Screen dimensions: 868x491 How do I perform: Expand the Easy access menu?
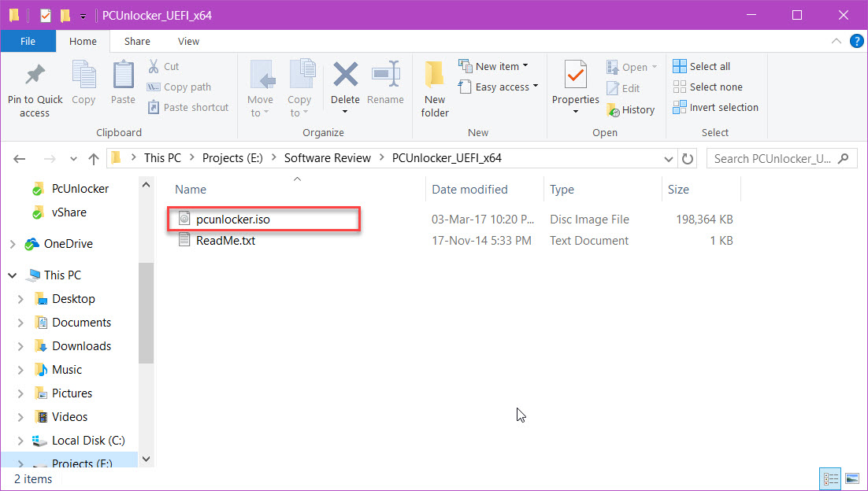click(x=499, y=87)
